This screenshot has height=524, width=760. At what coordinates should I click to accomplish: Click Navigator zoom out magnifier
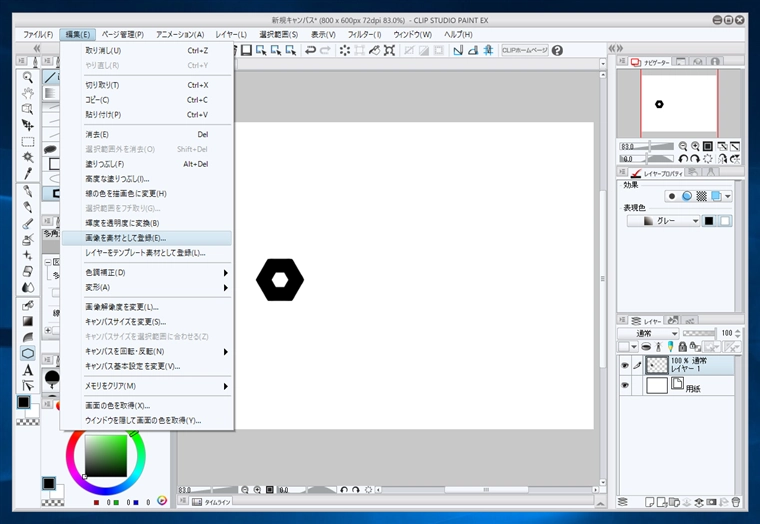point(683,146)
